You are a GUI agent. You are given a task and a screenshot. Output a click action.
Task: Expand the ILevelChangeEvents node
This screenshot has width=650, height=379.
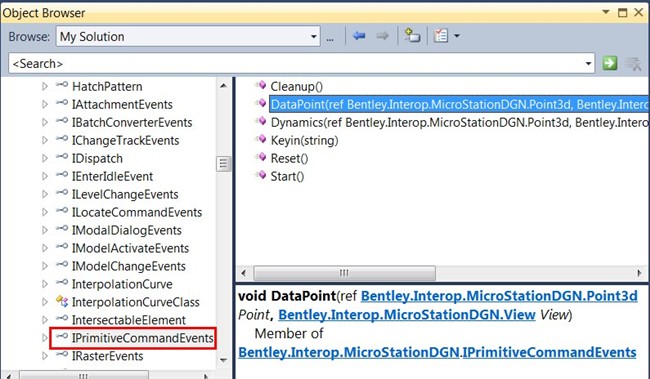click(45, 194)
